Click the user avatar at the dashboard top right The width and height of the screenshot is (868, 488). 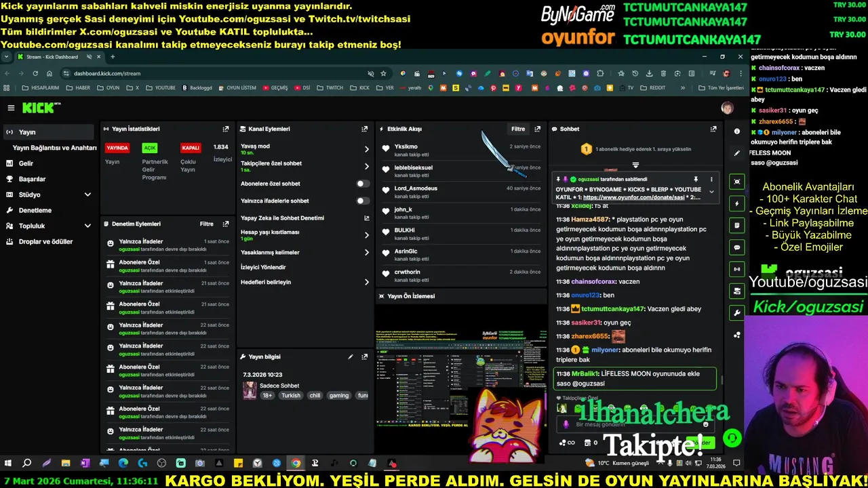727,108
